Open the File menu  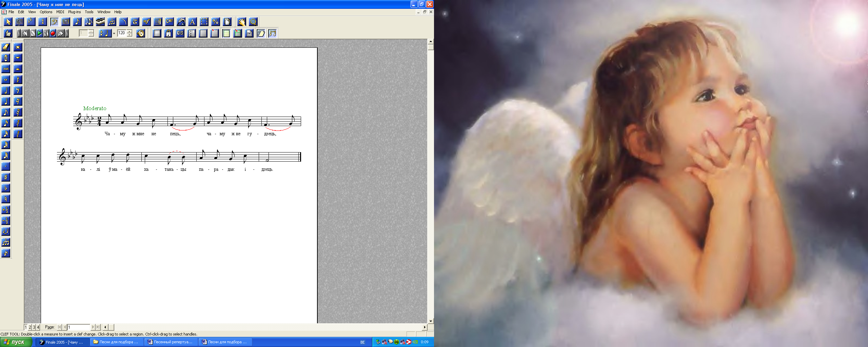(11, 12)
